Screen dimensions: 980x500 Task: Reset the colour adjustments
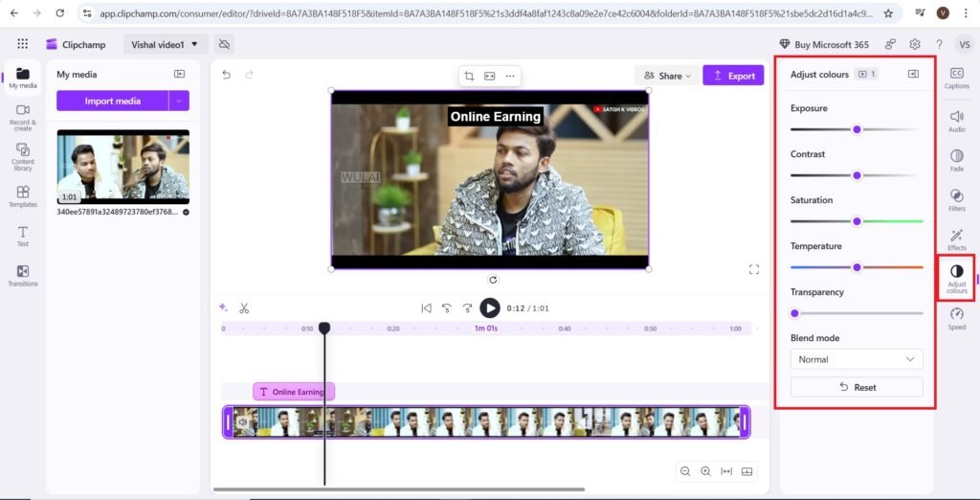pos(857,387)
